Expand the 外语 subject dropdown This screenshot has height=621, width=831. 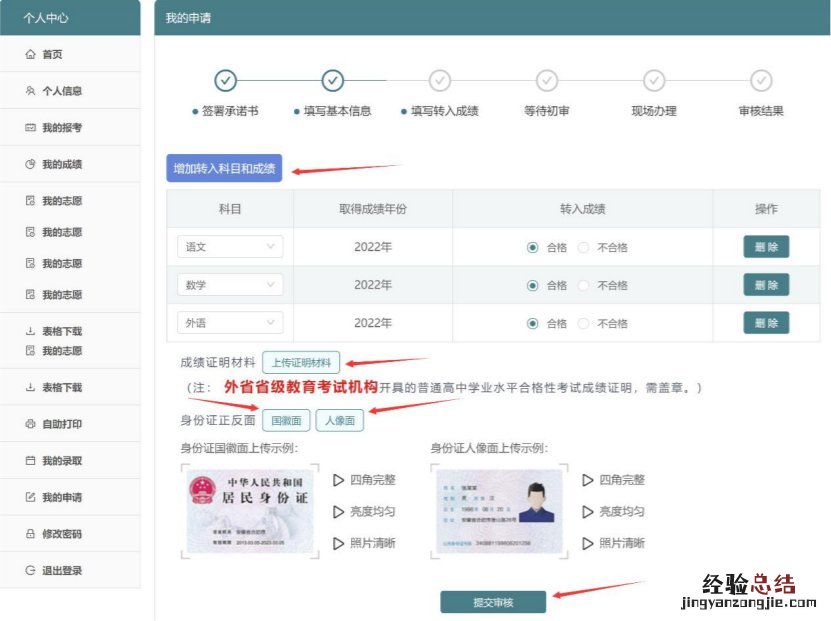click(x=230, y=323)
